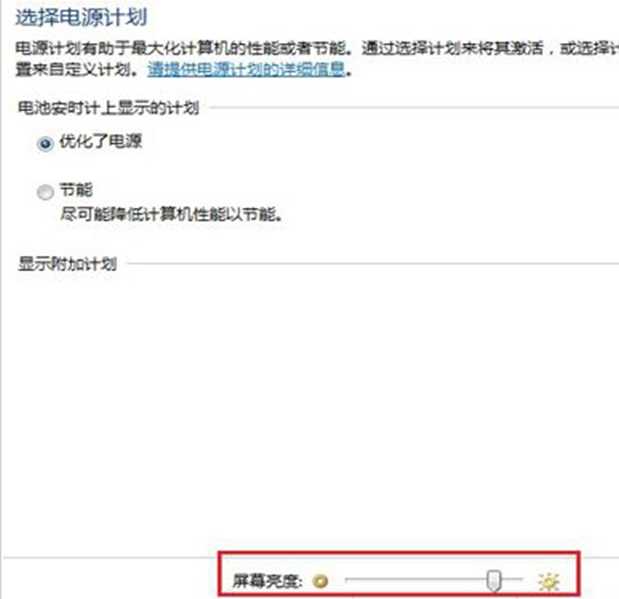Viewport: 619px width, 599px height.
Task: Click the bright sun icon right of slider
Action: [548, 581]
